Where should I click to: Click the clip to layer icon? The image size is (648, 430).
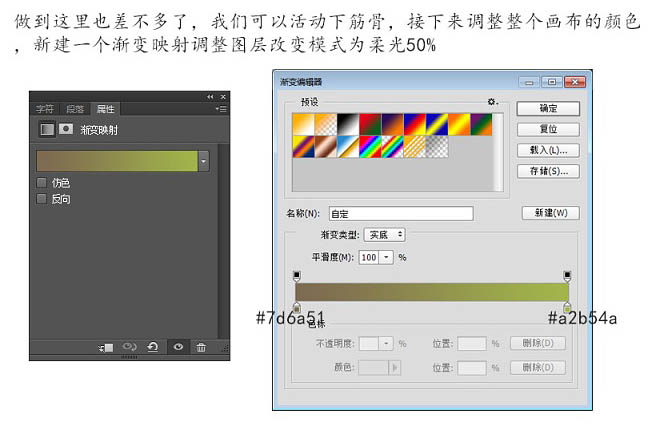(x=106, y=347)
